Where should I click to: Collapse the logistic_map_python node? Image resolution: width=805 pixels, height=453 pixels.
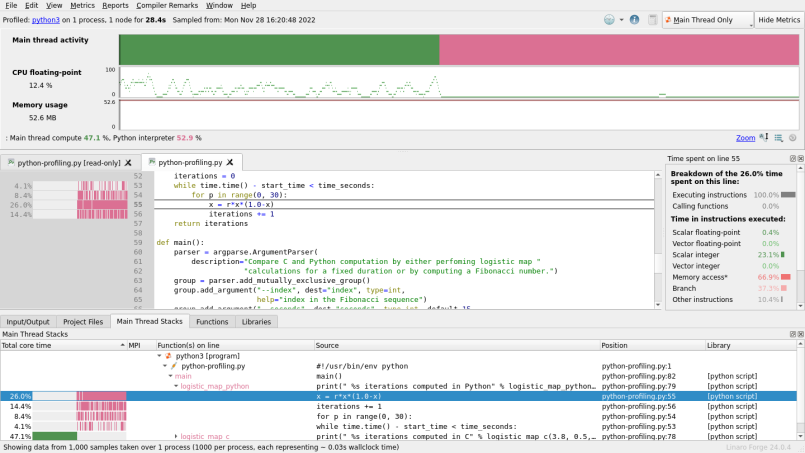click(x=176, y=386)
